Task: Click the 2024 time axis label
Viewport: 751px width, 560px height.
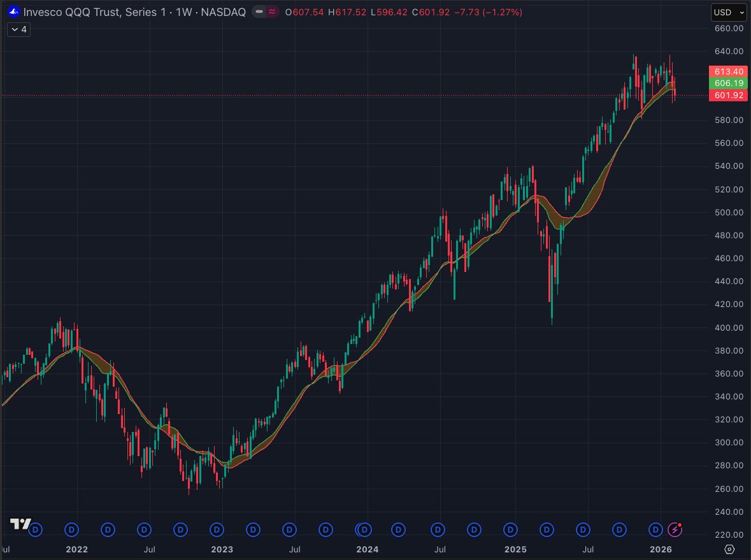Action: (368, 549)
